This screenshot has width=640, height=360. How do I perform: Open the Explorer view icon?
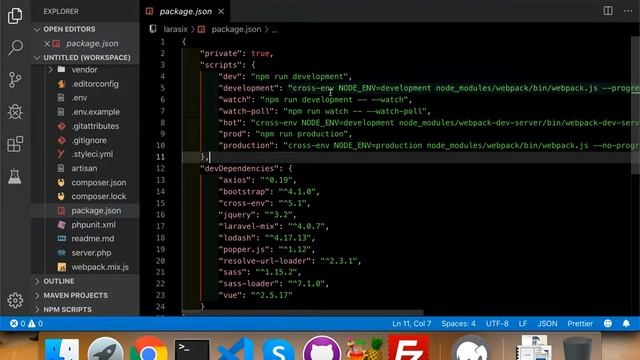15,16
